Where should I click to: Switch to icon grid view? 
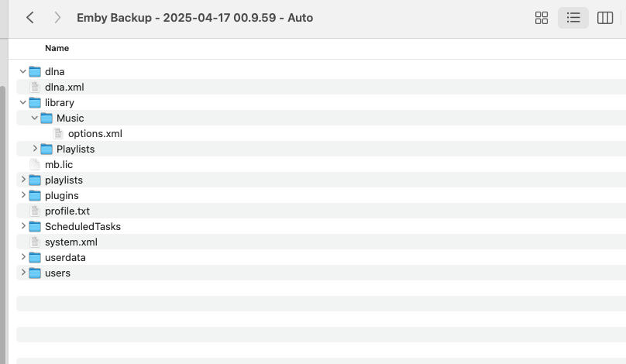tap(542, 18)
